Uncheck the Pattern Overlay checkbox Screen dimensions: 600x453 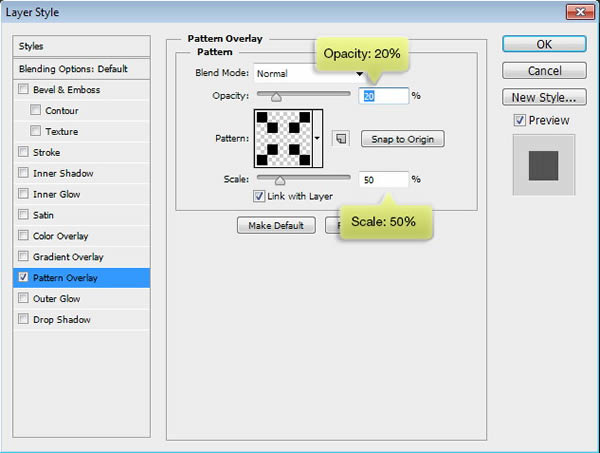(23, 277)
